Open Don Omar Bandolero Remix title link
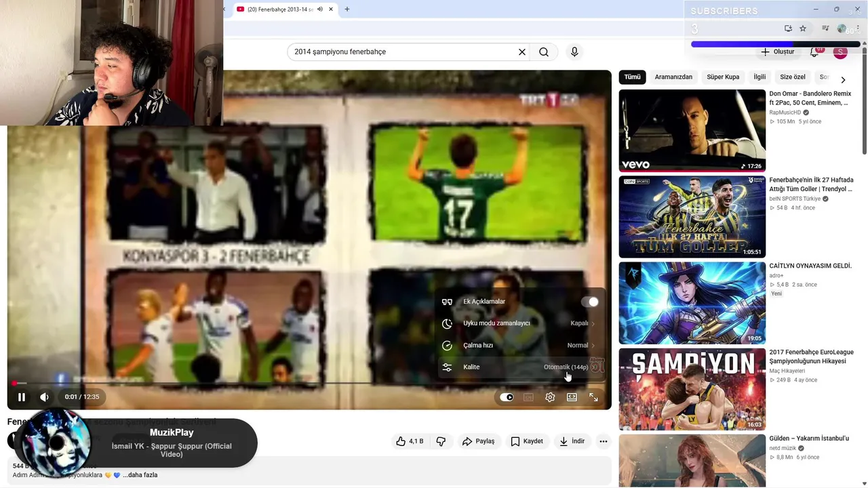The image size is (868, 488). click(x=810, y=98)
